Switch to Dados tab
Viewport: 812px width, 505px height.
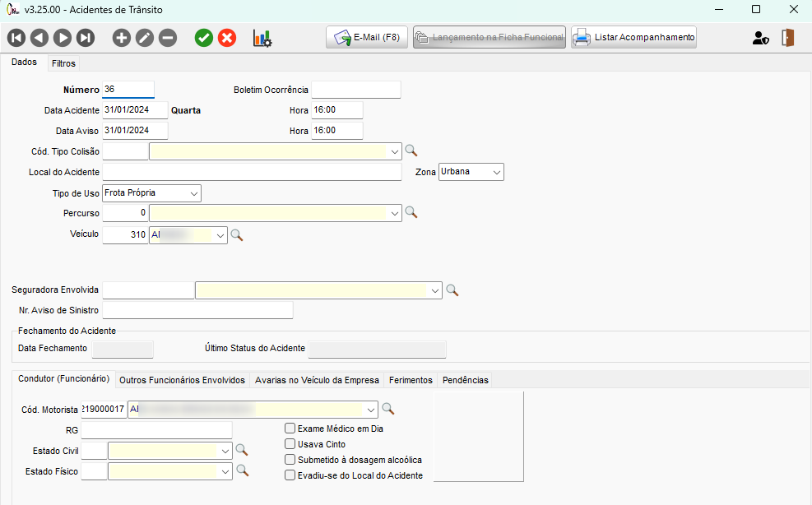(24, 63)
